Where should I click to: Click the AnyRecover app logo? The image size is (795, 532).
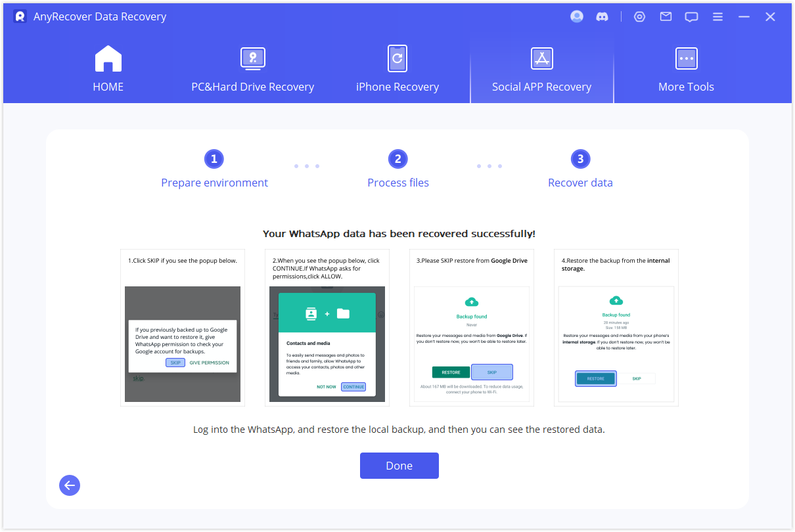tap(20, 17)
